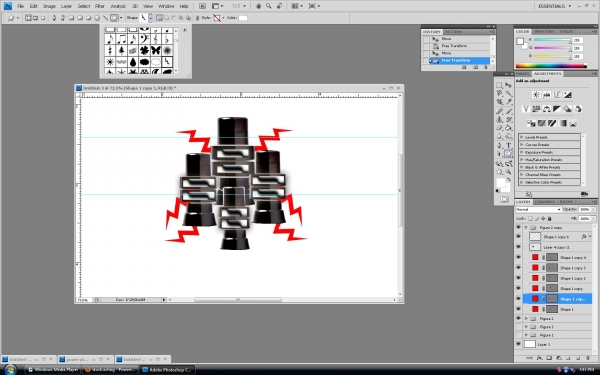Switch to the Swatches tab
The image size is (600, 375).
(544, 31)
